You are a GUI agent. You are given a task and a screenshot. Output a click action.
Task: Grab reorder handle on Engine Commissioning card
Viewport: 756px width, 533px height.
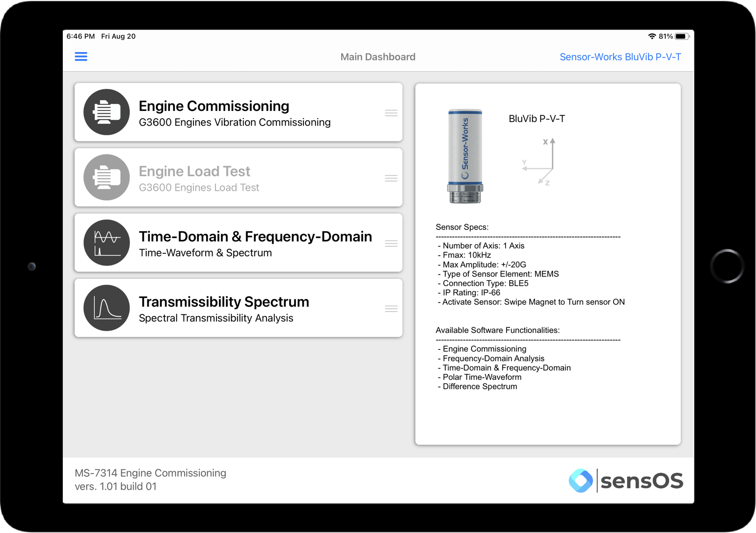tap(391, 113)
